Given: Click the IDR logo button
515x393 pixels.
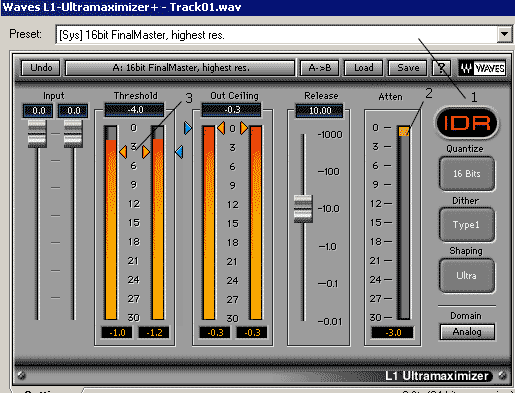Looking at the screenshot, I should (466, 123).
